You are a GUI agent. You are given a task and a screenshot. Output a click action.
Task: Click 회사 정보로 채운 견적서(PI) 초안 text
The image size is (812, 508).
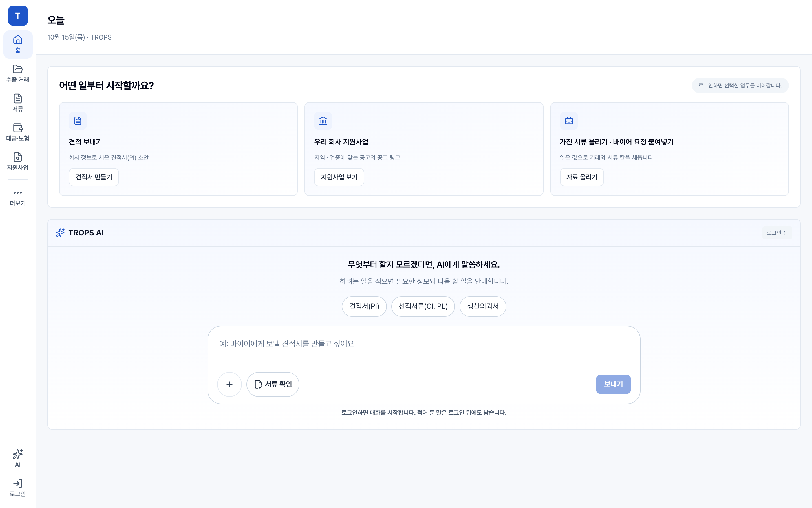point(109,157)
